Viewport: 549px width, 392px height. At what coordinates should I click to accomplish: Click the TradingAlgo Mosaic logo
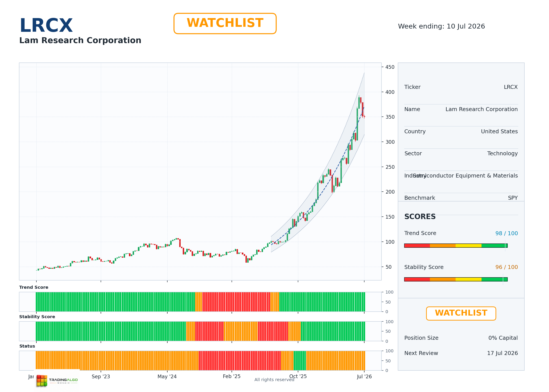(57, 380)
